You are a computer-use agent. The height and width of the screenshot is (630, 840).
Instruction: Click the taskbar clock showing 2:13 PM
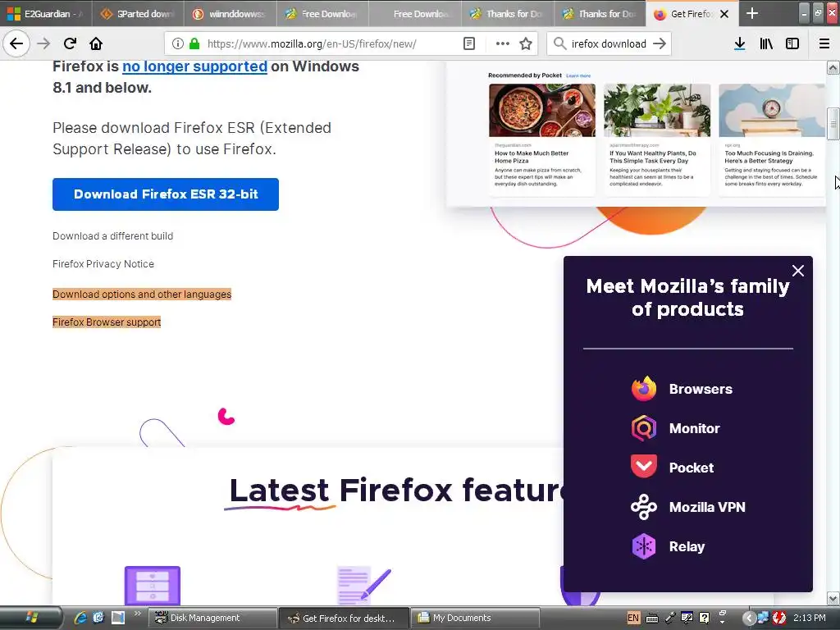[x=809, y=618]
